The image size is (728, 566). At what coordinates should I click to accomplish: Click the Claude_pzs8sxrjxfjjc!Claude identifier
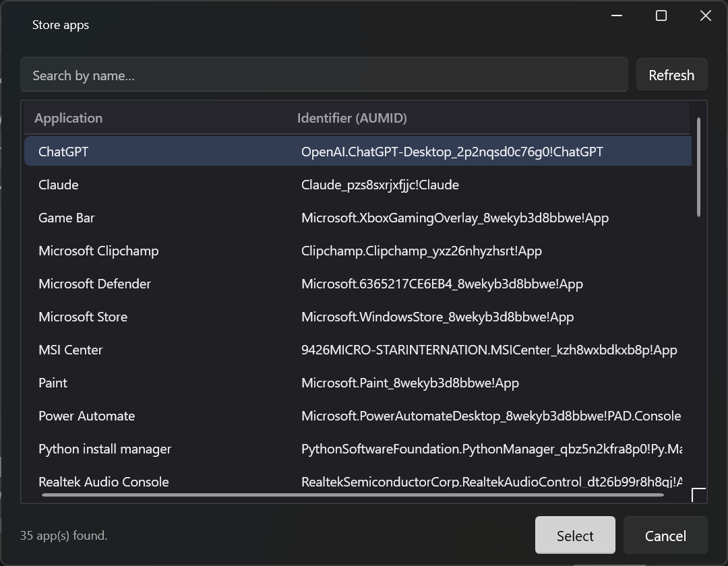point(380,185)
